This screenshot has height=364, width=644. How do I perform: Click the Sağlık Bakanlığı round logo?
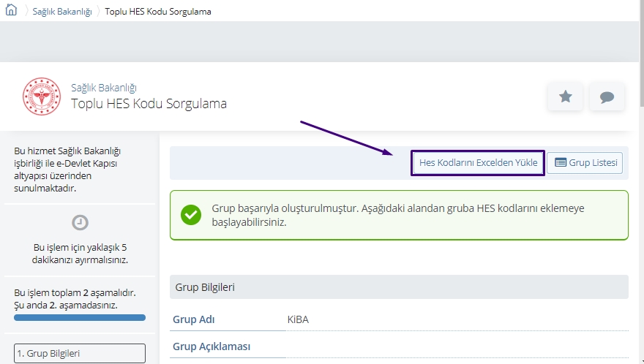(42, 96)
